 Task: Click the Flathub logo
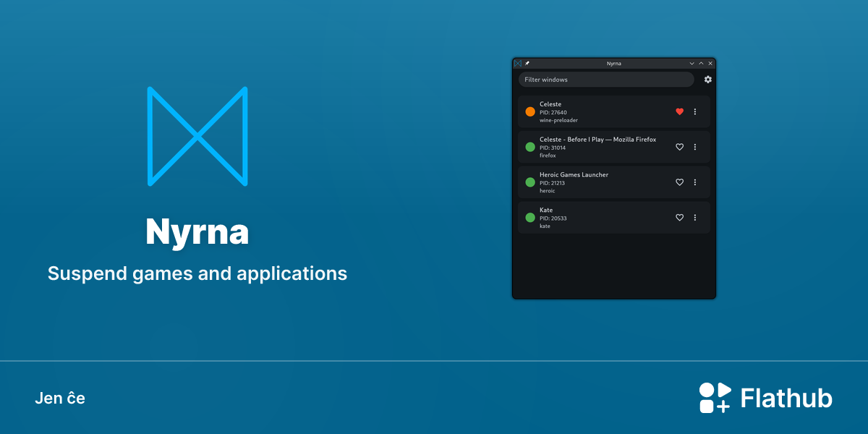click(x=765, y=398)
